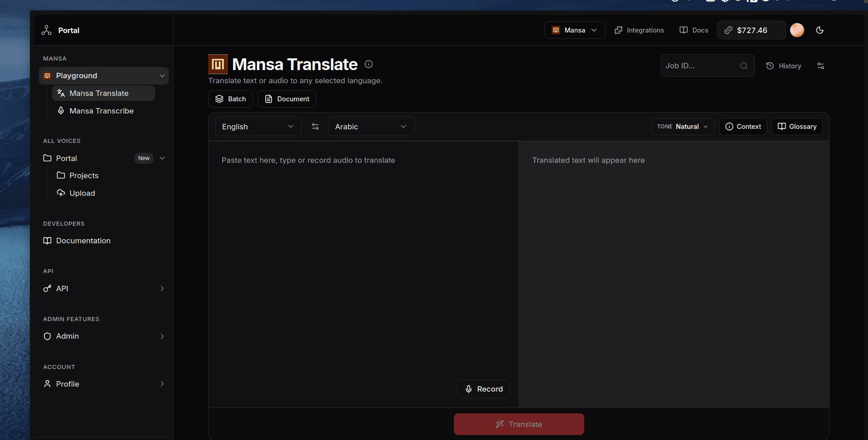Open the Mansa workspace dropdown

[575, 30]
